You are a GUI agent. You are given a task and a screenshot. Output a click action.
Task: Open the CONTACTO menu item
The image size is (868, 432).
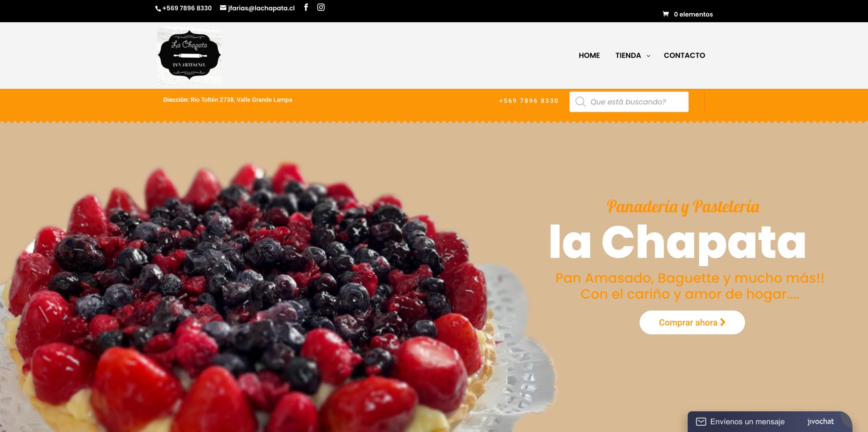(684, 55)
